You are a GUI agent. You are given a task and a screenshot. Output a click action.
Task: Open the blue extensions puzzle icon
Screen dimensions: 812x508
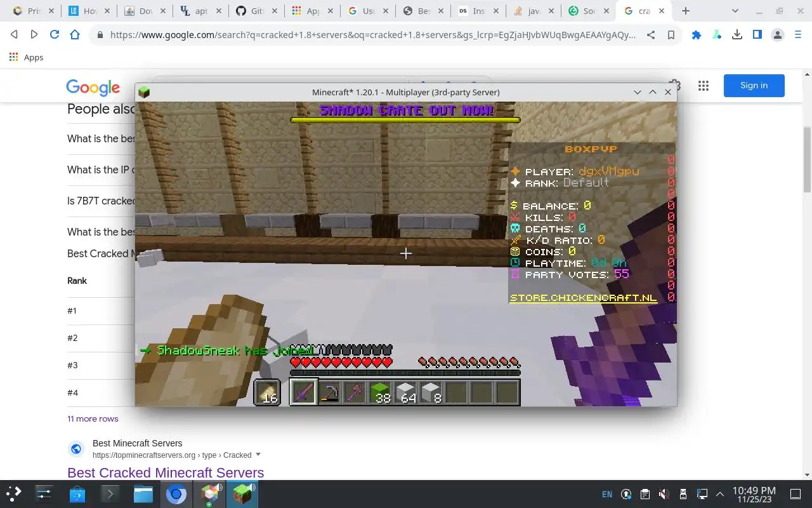click(697, 35)
